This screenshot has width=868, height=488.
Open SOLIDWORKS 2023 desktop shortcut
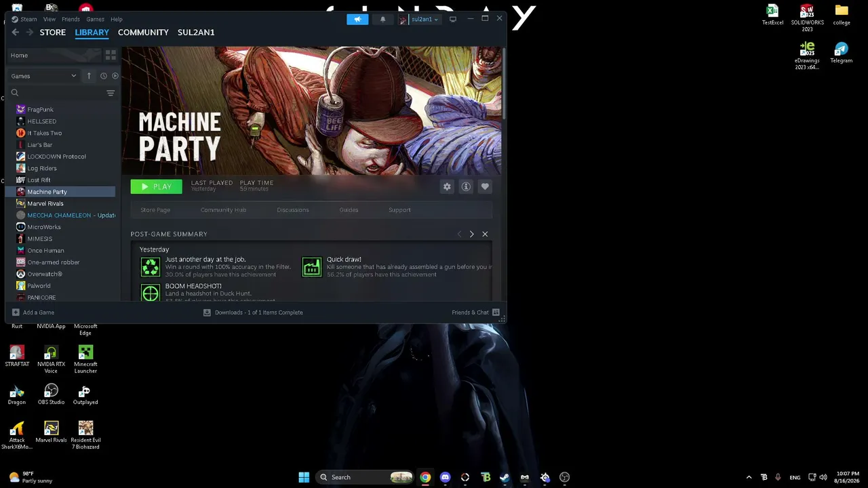tap(807, 18)
